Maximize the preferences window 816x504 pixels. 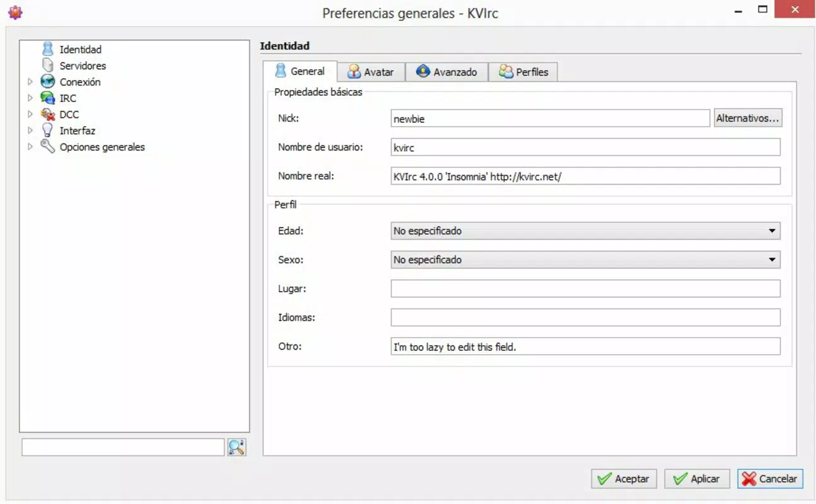[763, 9]
